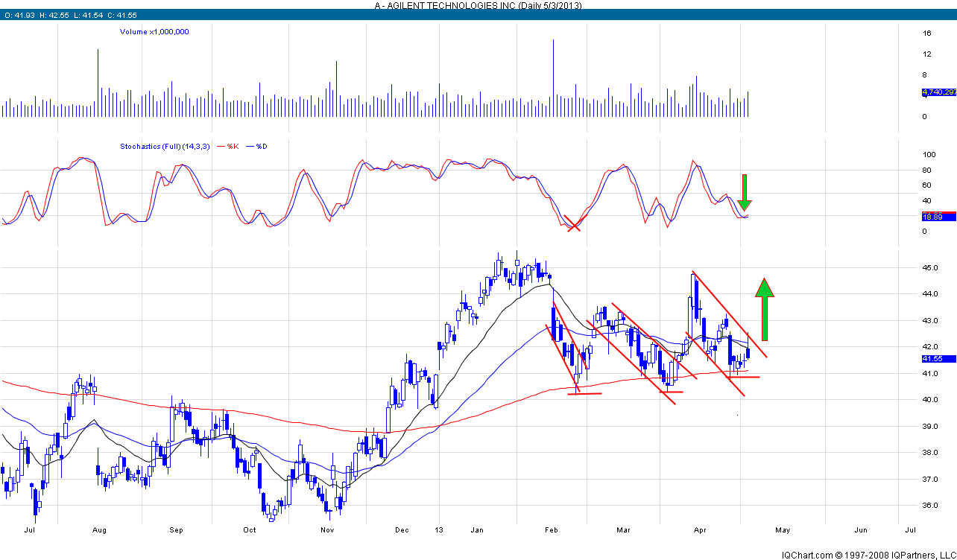Click the green down arrow on Stochastics panel

745,194
